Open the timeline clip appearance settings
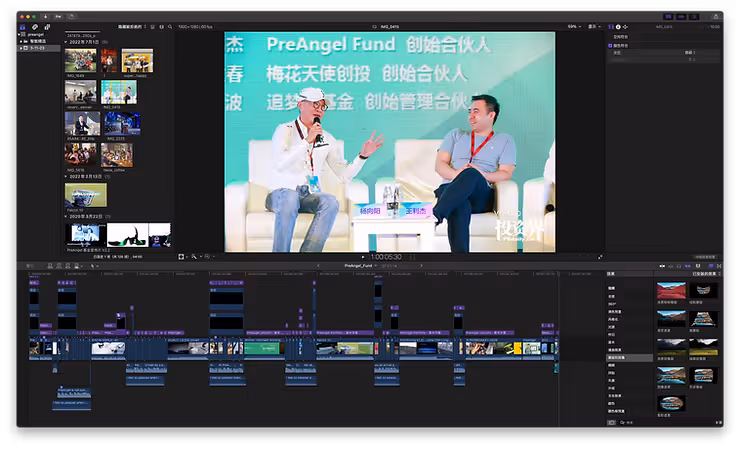 click(x=698, y=265)
